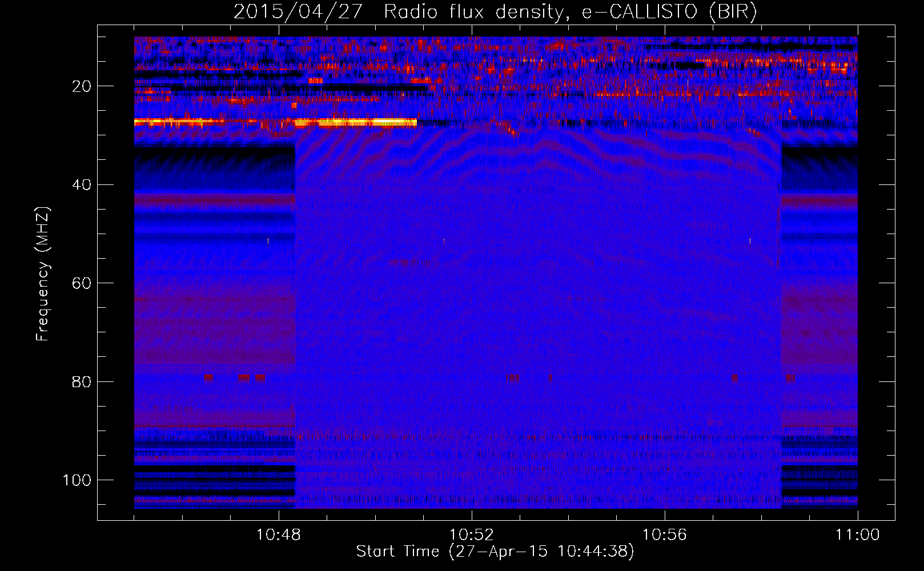The width and height of the screenshot is (924, 571).
Task: Click the 60 MHz frequency tick label
Action: coord(82,283)
